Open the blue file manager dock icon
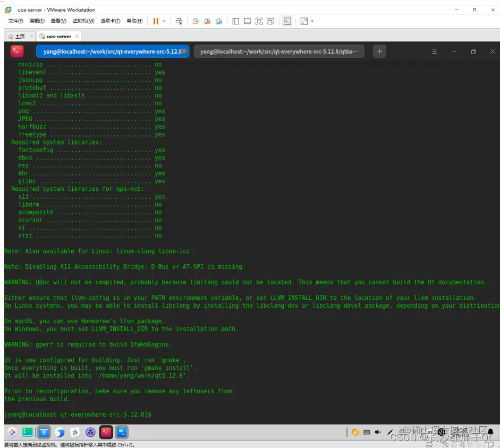The width and height of the screenshot is (500, 448). coord(44,433)
